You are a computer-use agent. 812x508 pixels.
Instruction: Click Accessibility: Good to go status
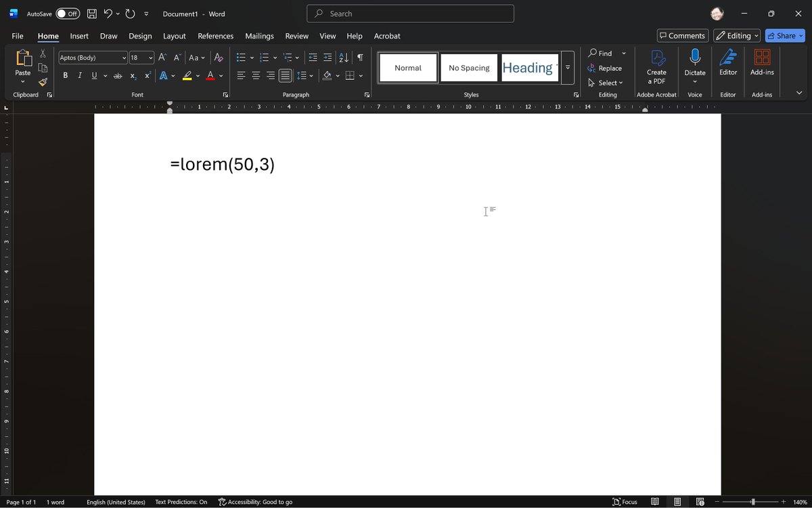(255, 502)
